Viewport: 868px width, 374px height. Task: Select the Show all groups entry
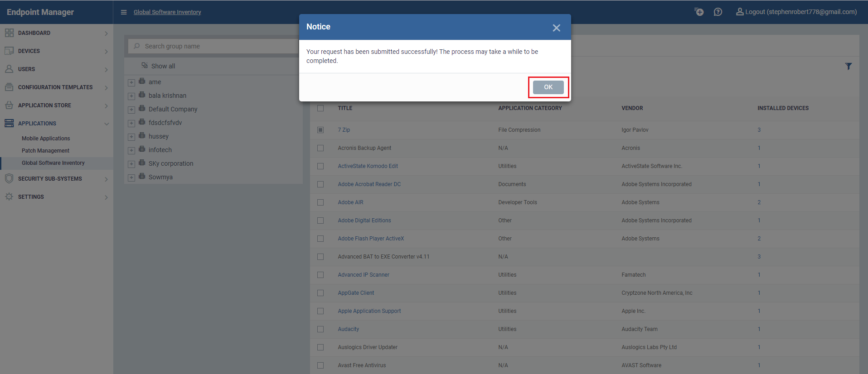163,66
